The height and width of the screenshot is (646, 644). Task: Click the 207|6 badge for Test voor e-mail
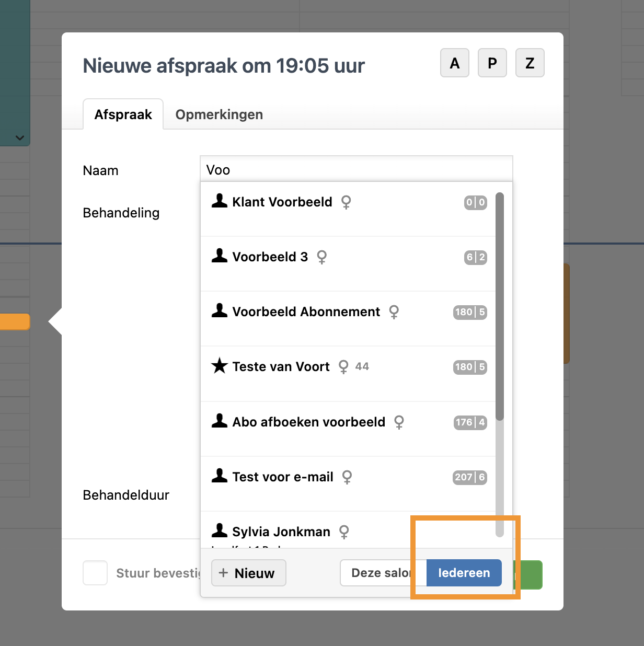(x=470, y=477)
